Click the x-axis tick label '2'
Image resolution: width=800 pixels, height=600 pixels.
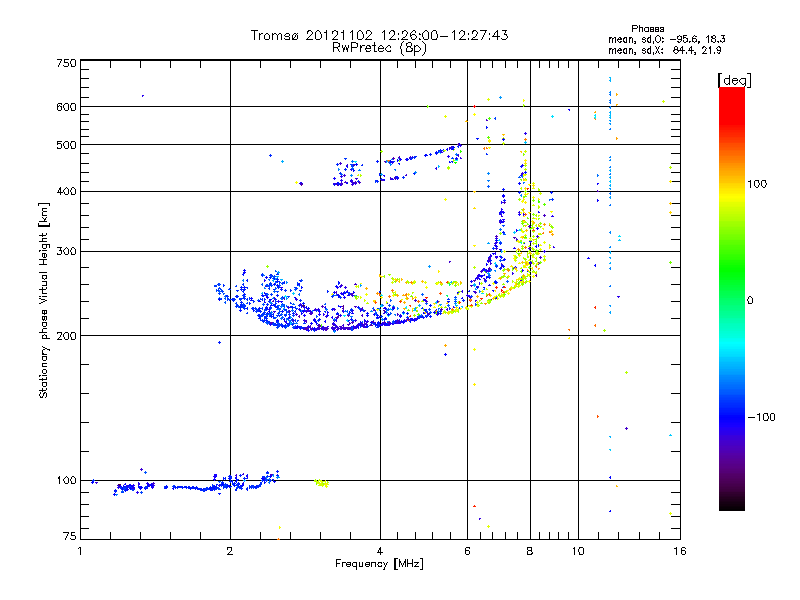pyautogui.click(x=230, y=551)
